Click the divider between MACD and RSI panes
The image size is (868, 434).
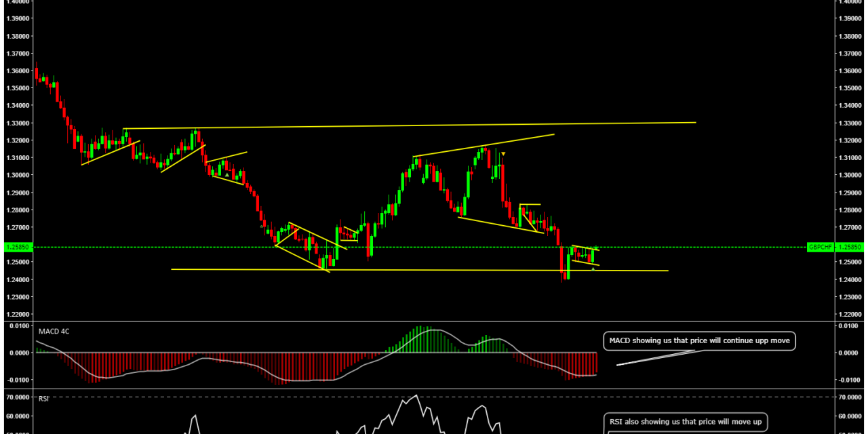434,389
